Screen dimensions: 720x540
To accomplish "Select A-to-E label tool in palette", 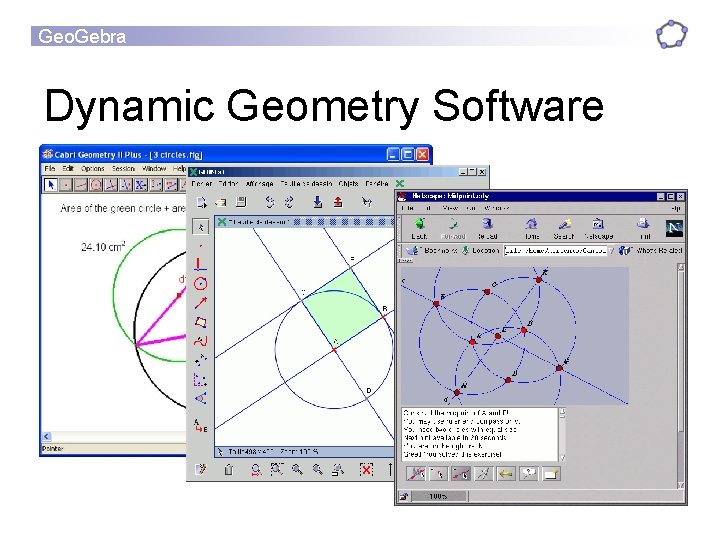I will point(200,426).
